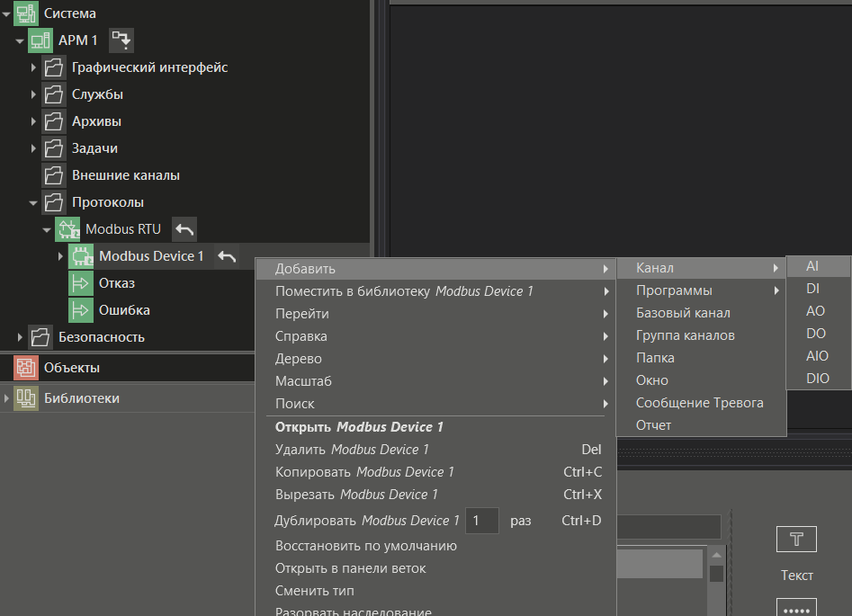
Task: Expand the Безопасность node
Action: click(22, 336)
